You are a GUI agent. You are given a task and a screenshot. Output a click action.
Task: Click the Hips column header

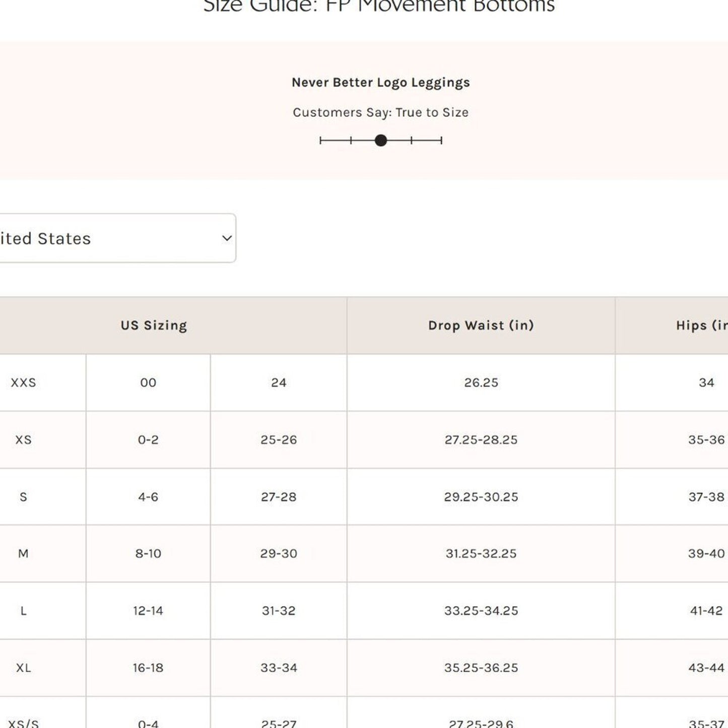click(700, 325)
